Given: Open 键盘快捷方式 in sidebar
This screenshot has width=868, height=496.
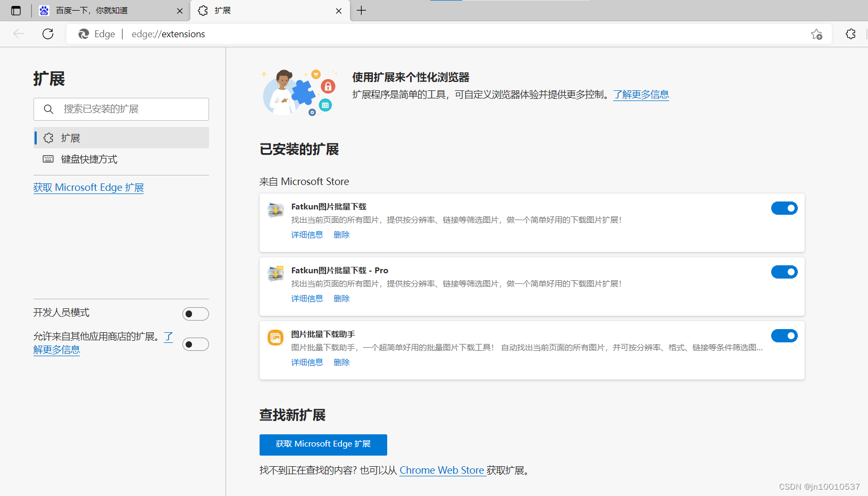Looking at the screenshot, I should click(x=121, y=159).
